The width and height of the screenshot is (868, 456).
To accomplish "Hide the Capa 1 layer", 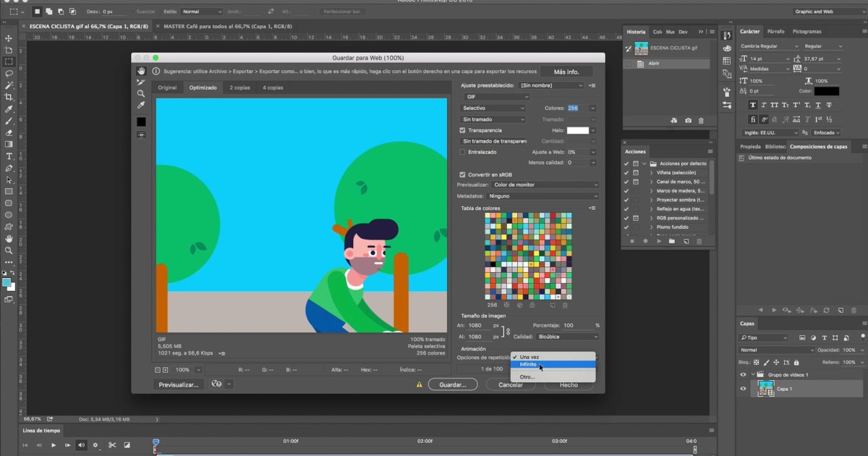I will [743, 389].
